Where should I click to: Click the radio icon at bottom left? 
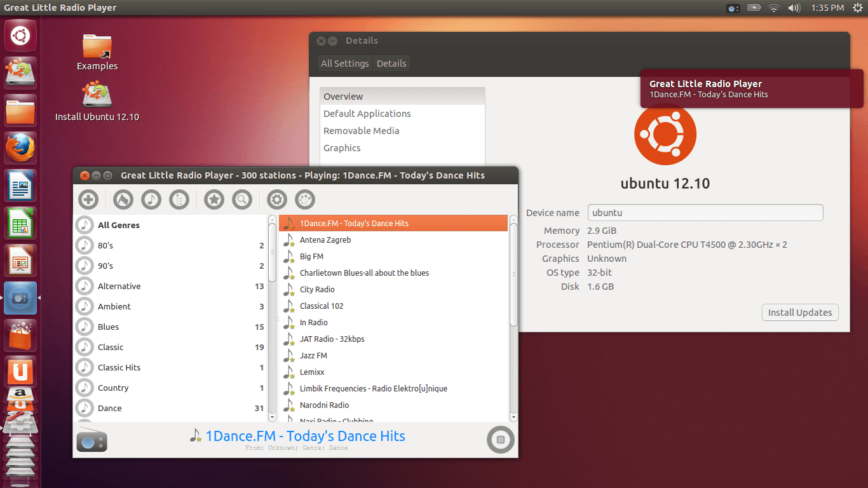pyautogui.click(x=92, y=440)
